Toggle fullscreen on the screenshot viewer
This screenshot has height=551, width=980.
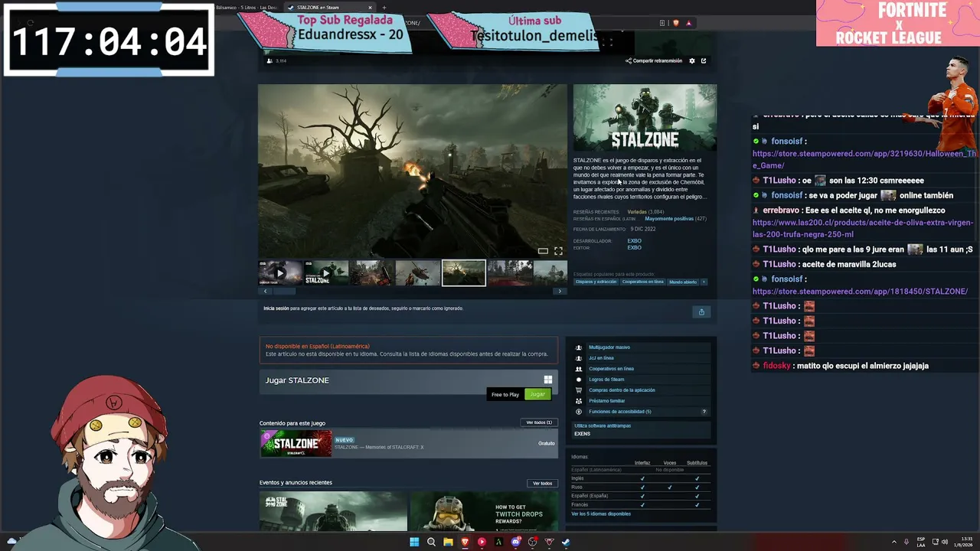(x=558, y=251)
